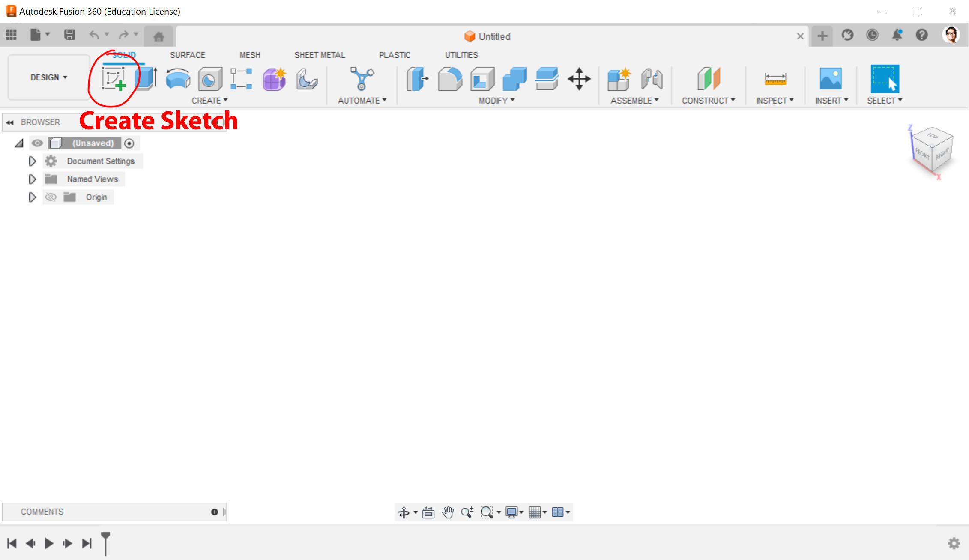The image size is (969, 560).
Task: Collapse the BROWSER panel
Action: coord(10,122)
